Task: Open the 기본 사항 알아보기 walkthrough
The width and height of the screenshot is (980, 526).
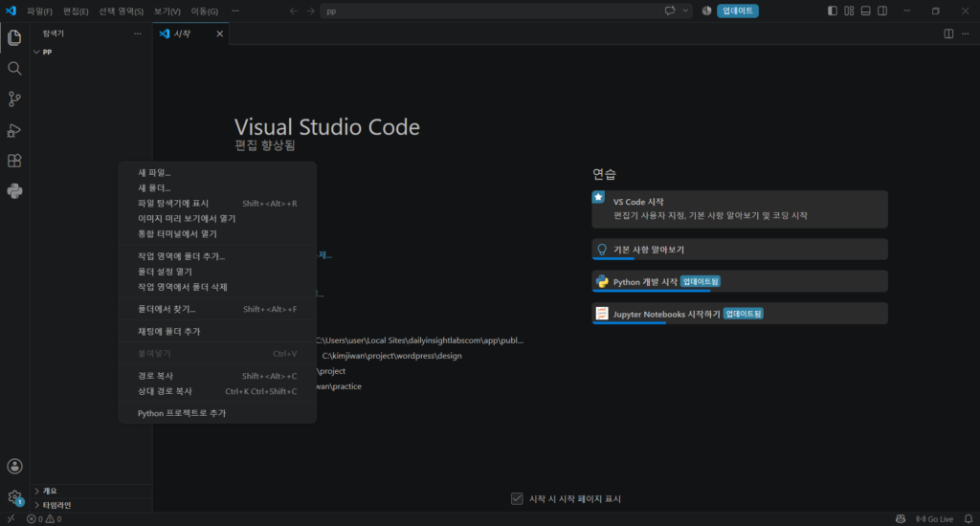Action: [740, 250]
